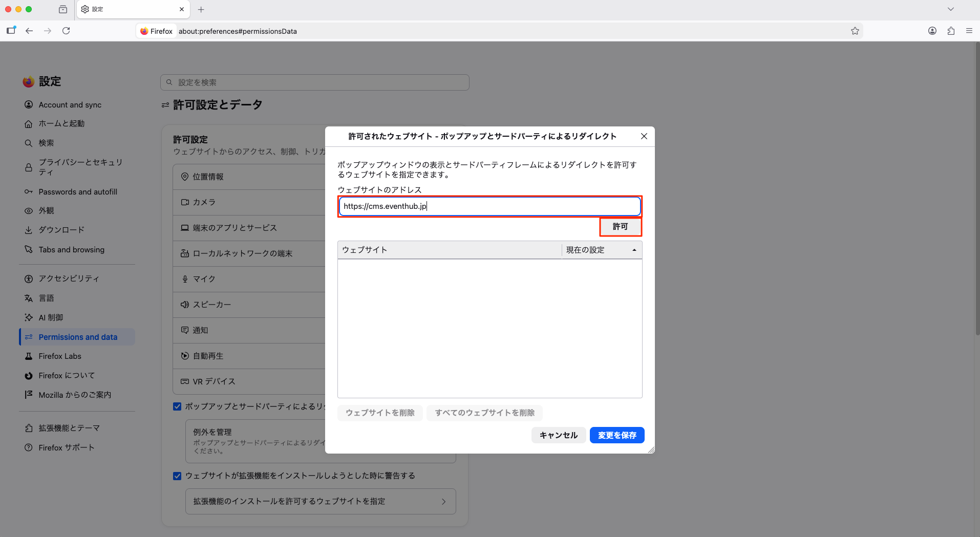The height and width of the screenshot is (537, 980).
Task: Open VR デバイス permission settings
Action: [249, 381]
